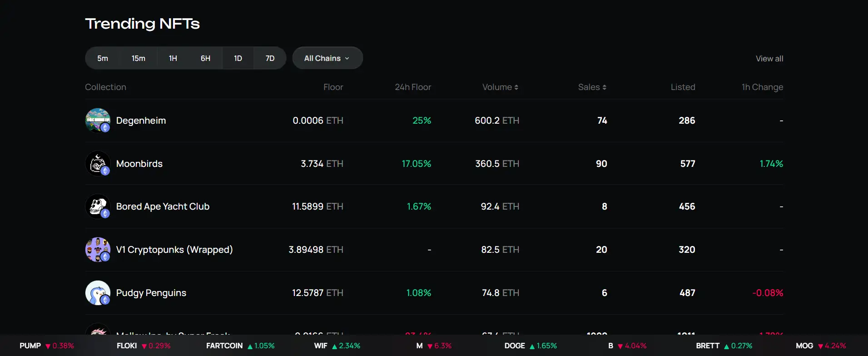Viewport: 868px width, 356px height.
Task: Switch to the 1D timeframe tab
Action: click(x=238, y=58)
